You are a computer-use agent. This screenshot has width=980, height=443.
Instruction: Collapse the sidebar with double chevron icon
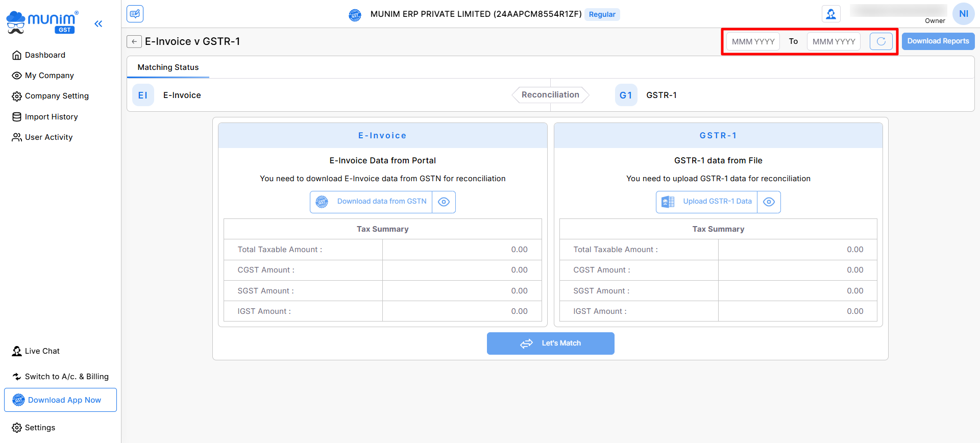tap(98, 23)
